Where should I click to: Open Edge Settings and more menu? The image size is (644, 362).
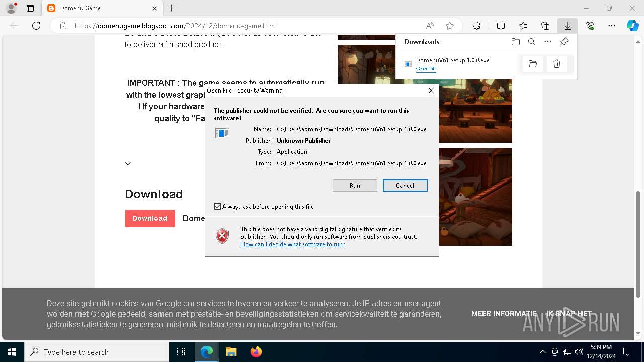[612, 26]
